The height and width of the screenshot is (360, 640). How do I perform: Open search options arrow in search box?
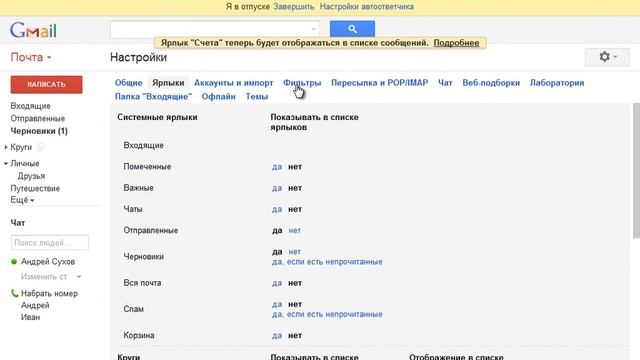point(313,29)
